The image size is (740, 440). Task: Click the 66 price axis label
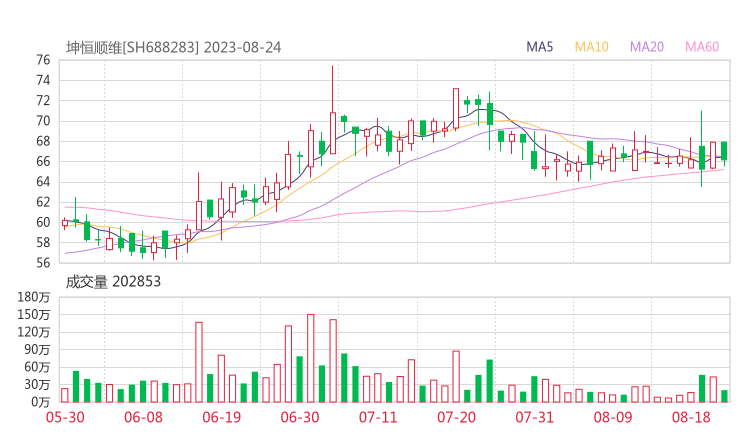[x=43, y=161]
